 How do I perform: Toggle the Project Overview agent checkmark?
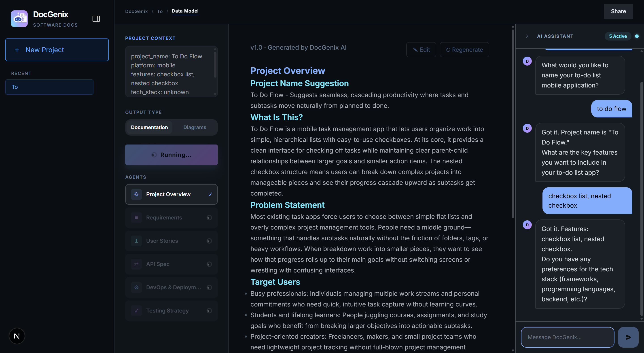click(210, 194)
